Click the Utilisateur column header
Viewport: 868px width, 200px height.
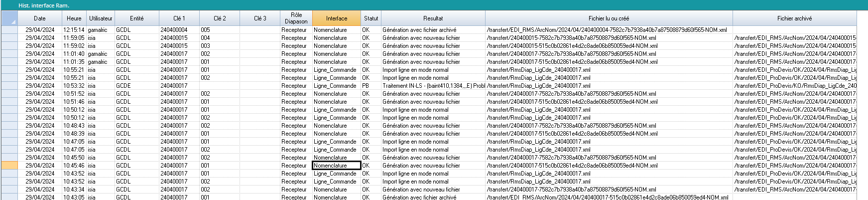[101, 18]
